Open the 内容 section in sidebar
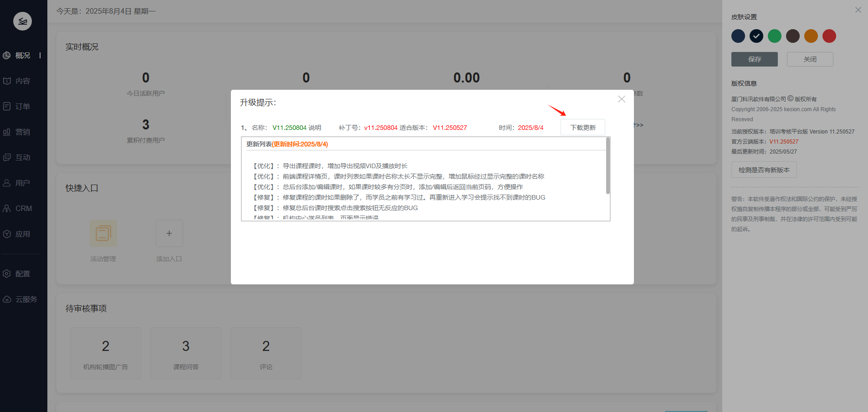The image size is (868, 412). coord(22,81)
